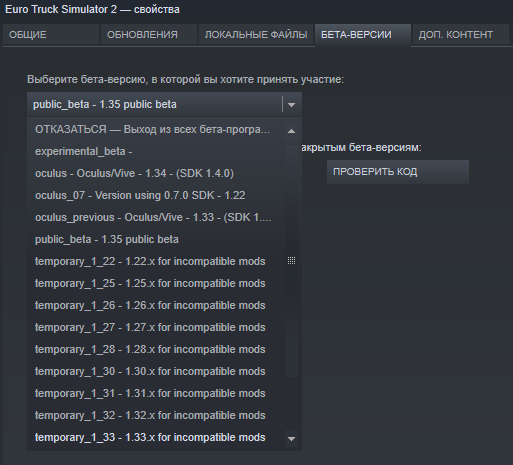513x465 pixels.
Task: Switch to the ОБНОВЛЕНИЯ tab
Action: tap(149, 35)
